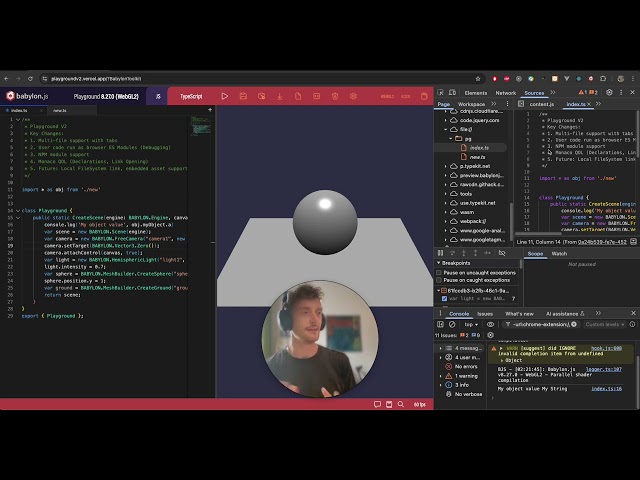
Task: Expand the webpack:// tree node
Action: (446, 221)
